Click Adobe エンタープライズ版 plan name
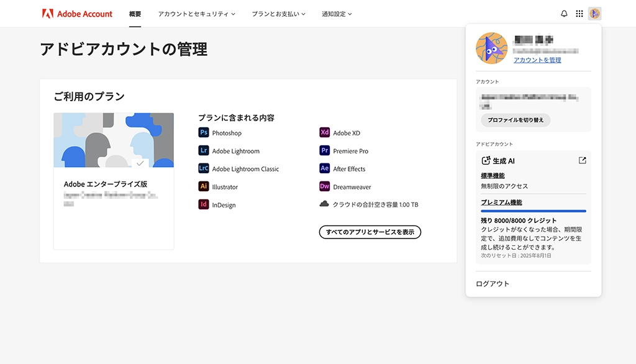Screen dimensions: 636x364 click(x=106, y=184)
